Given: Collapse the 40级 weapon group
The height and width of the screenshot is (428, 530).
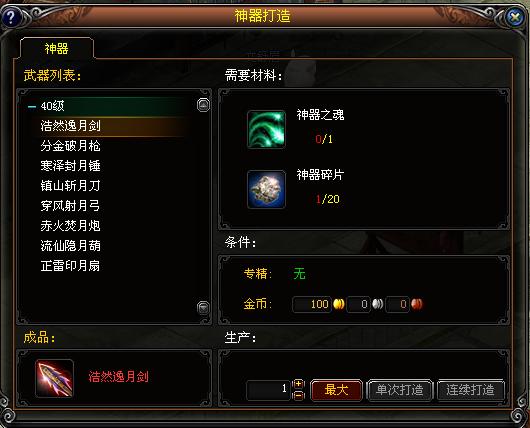Looking at the screenshot, I should 32,106.
